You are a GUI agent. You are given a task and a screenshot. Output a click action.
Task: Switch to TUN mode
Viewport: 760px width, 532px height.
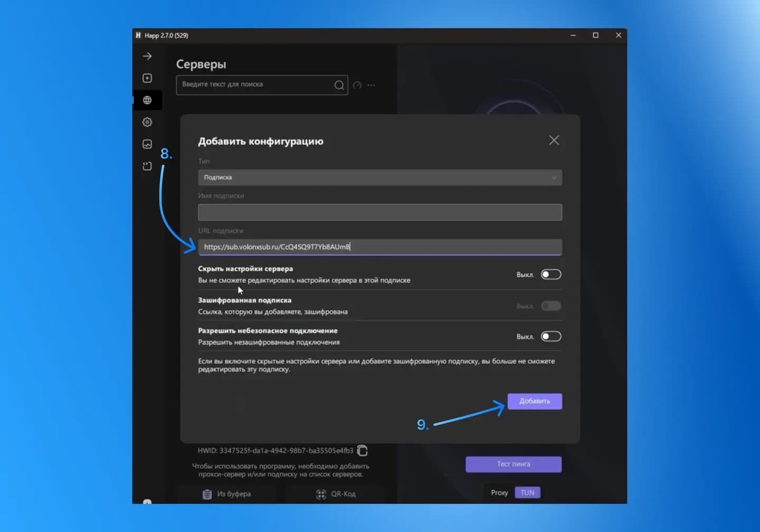[527, 493]
